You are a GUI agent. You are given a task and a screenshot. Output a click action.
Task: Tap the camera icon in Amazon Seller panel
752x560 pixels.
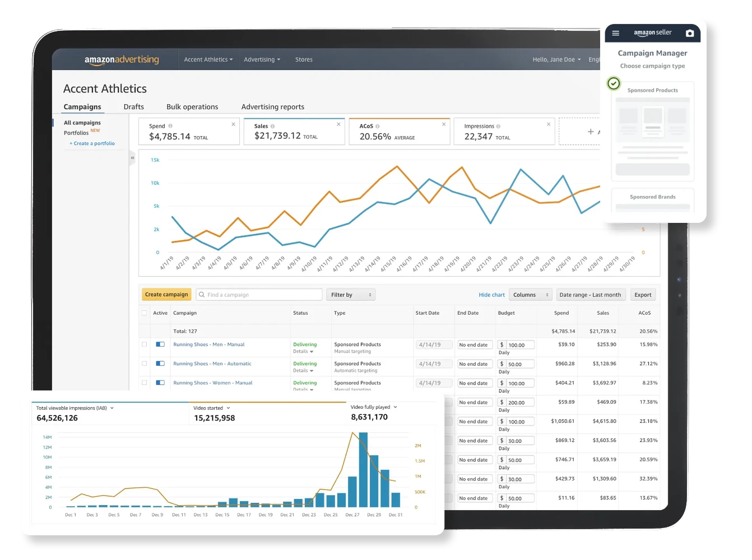[x=690, y=33]
